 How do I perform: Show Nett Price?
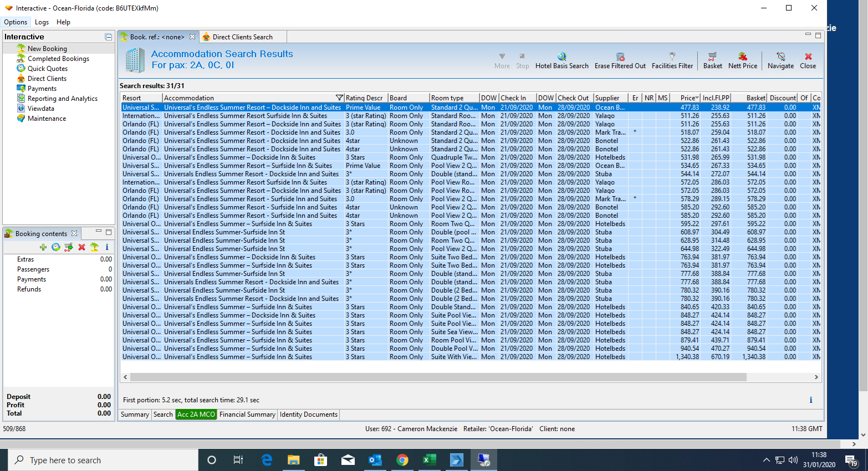[x=743, y=61]
